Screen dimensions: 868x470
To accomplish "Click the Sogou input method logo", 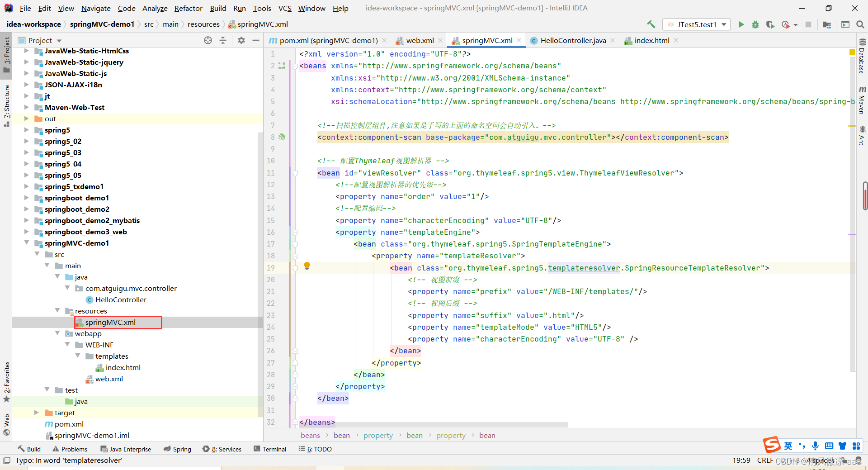I will (772, 445).
